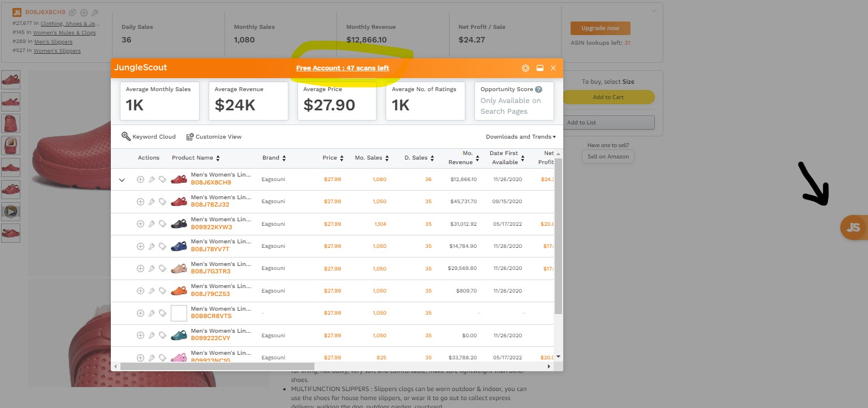Click the tag icon for product B099222CVY
Screen dimensions: 868x408
[162, 336]
